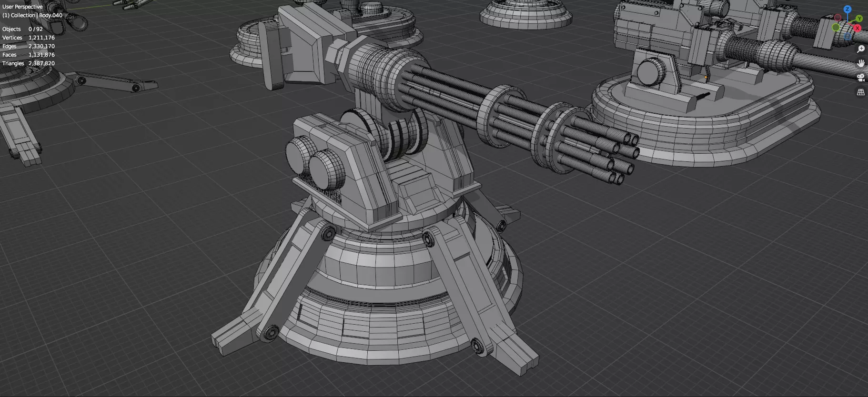This screenshot has height=397, width=868.
Task: Click the '(1) Collection | Body.040' text
Action: 32,15
